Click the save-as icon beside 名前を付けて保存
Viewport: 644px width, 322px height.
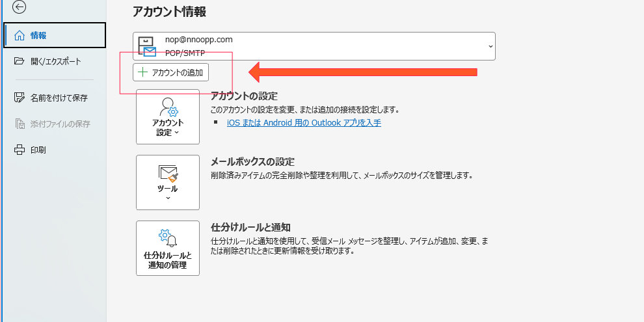[20, 98]
